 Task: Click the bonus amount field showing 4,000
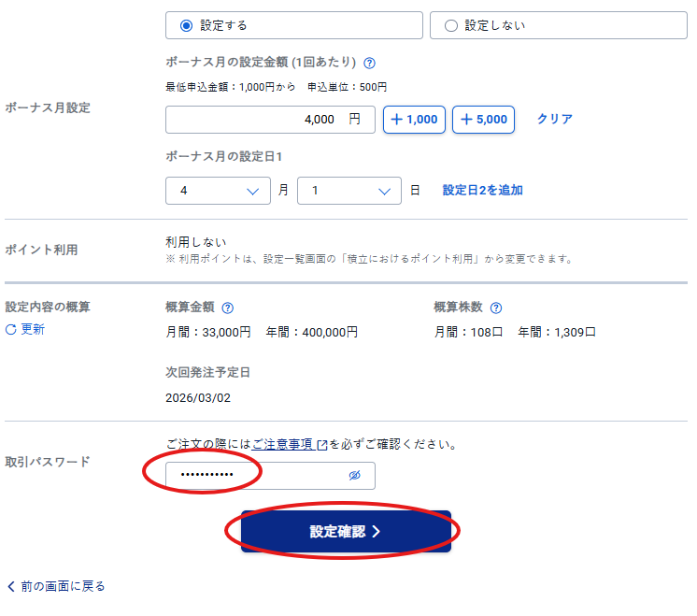click(270, 120)
